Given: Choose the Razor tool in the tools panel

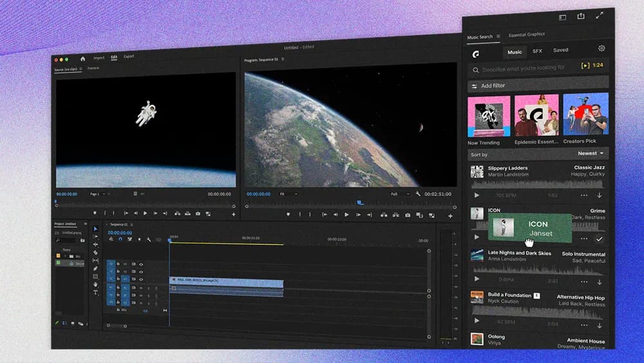Looking at the screenshot, I should click(x=96, y=253).
